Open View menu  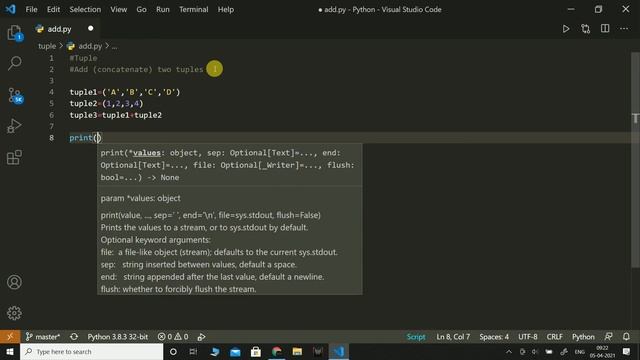point(118,9)
